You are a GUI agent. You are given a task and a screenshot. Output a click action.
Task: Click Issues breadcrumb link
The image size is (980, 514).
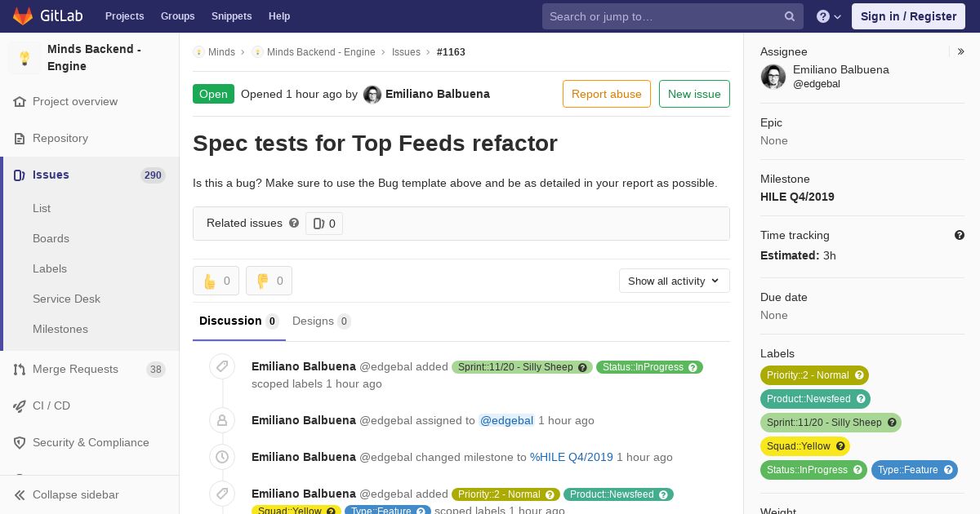pyautogui.click(x=406, y=52)
